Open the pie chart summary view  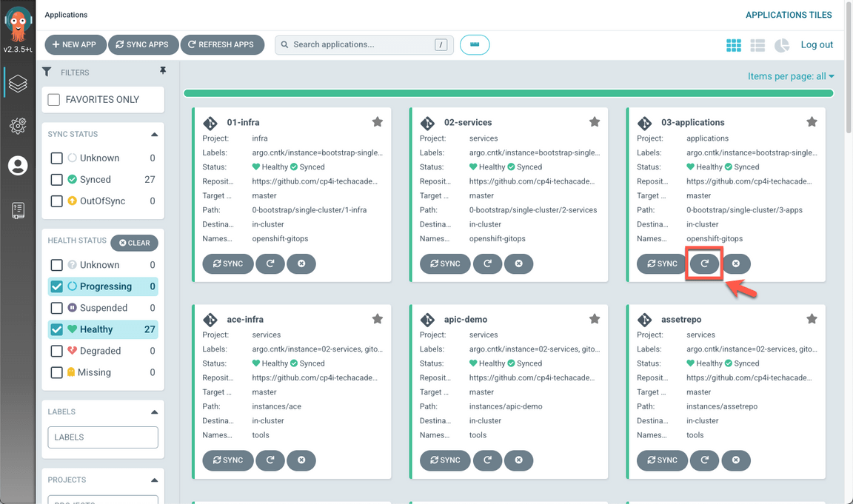point(782,45)
